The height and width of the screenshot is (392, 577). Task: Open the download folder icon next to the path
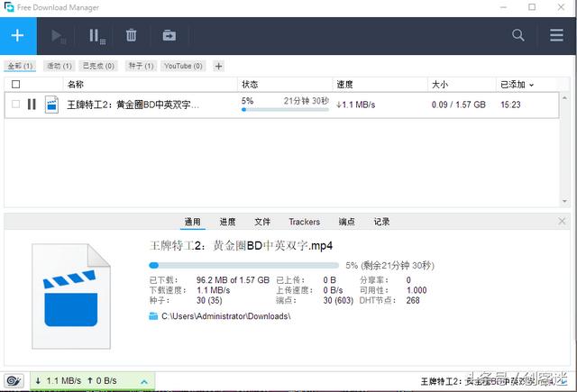pos(153,316)
